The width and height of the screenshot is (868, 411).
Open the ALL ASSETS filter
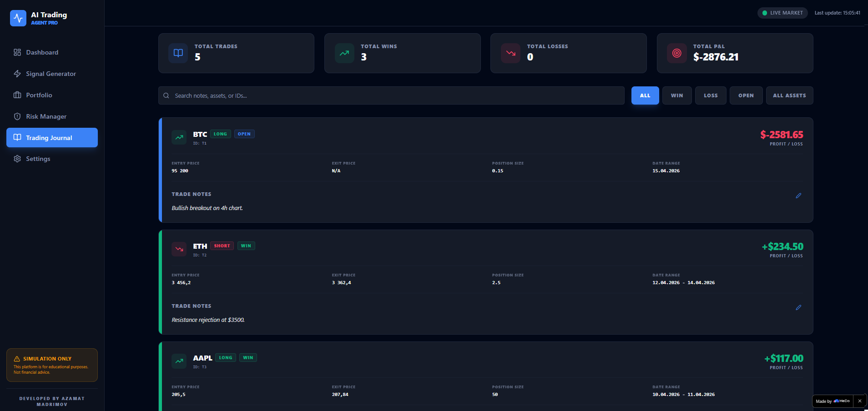(x=789, y=95)
